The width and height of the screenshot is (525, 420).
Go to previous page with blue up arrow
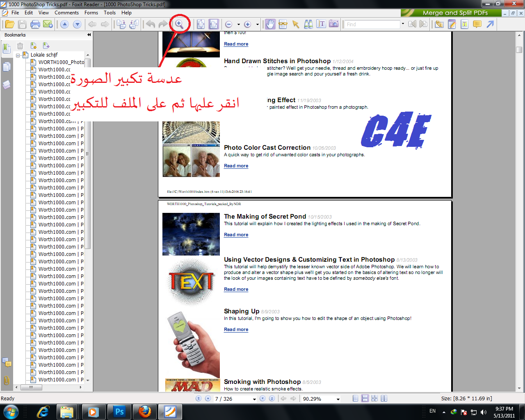64,25
